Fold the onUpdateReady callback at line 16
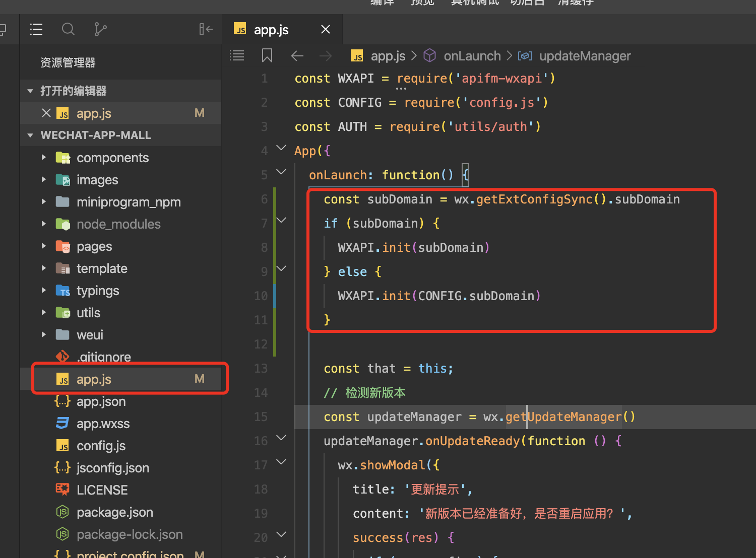The width and height of the screenshot is (756, 558). tap(281, 438)
